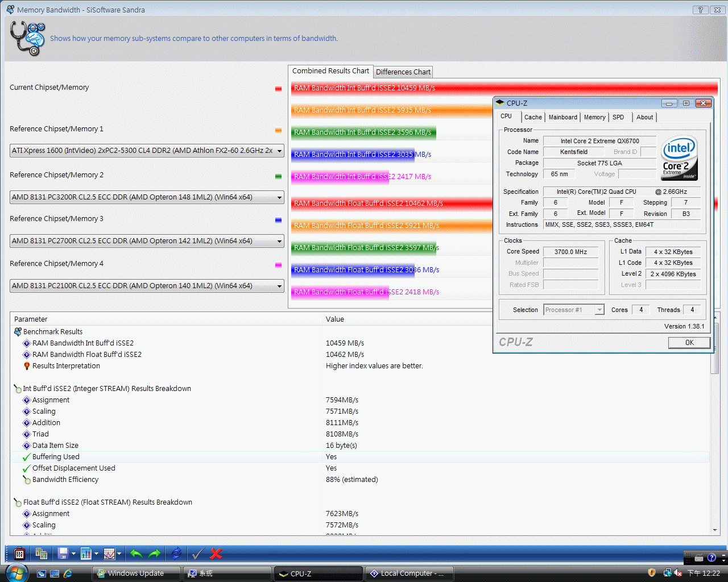Viewport: 728px width, 582px height.
Task: Click green Reference 2 color swatch
Action: click(278, 176)
